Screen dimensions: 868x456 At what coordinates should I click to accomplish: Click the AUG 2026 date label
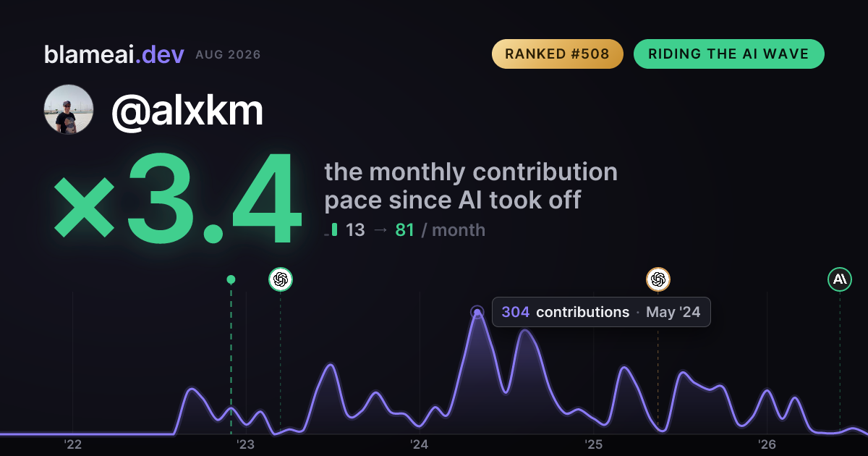(228, 55)
